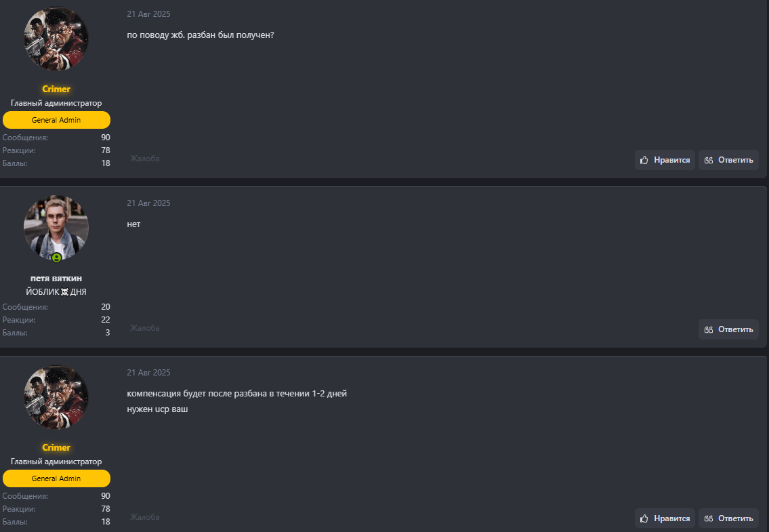The height and width of the screenshot is (532, 769).
Task: Report the нет post via Жалоба
Action: [145, 328]
